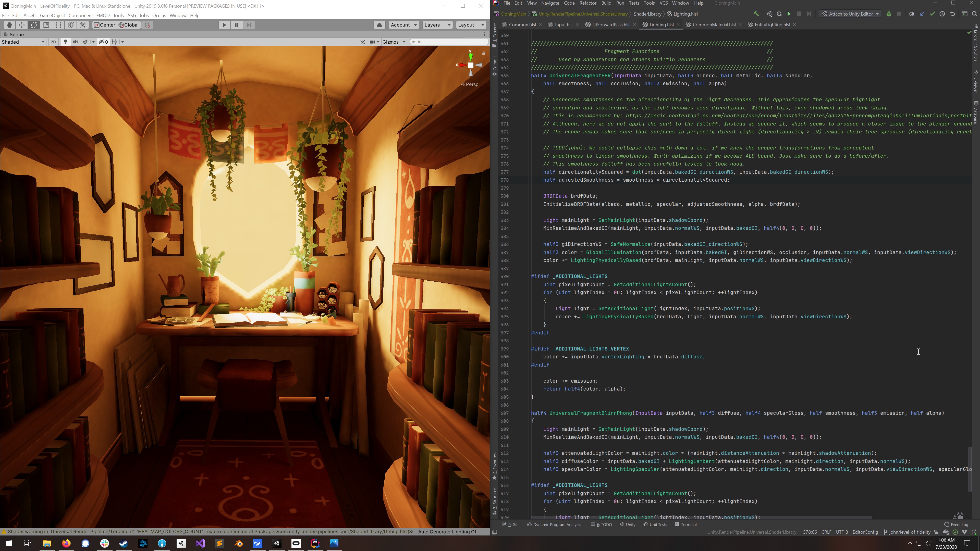Click the Rider build hammer icon
This screenshot has width=980, height=551.
click(x=756, y=14)
